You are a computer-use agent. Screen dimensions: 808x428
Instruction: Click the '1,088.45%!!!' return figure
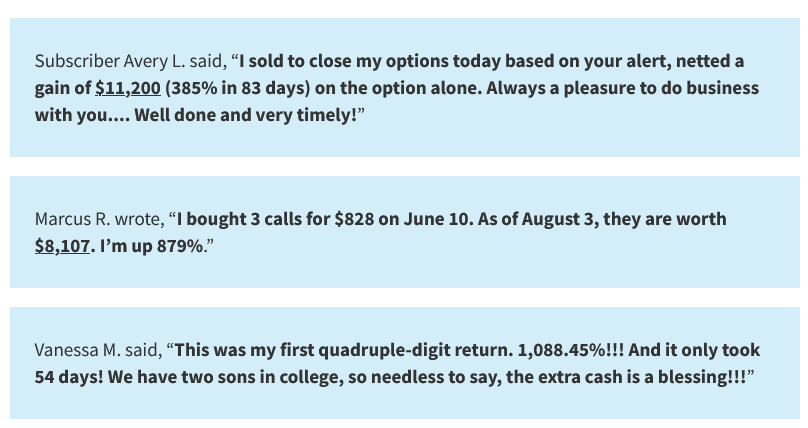[x=570, y=350]
